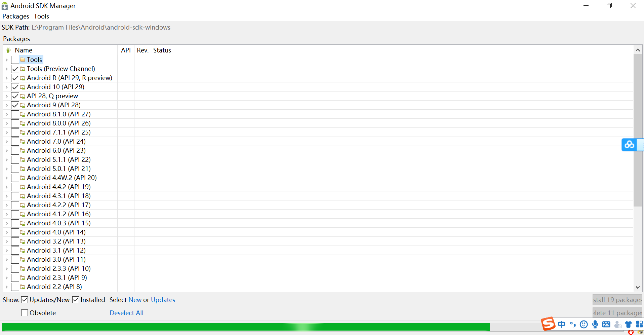Toggle the Updates/New show filter checkbox
The width and height of the screenshot is (644, 335).
tap(25, 300)
